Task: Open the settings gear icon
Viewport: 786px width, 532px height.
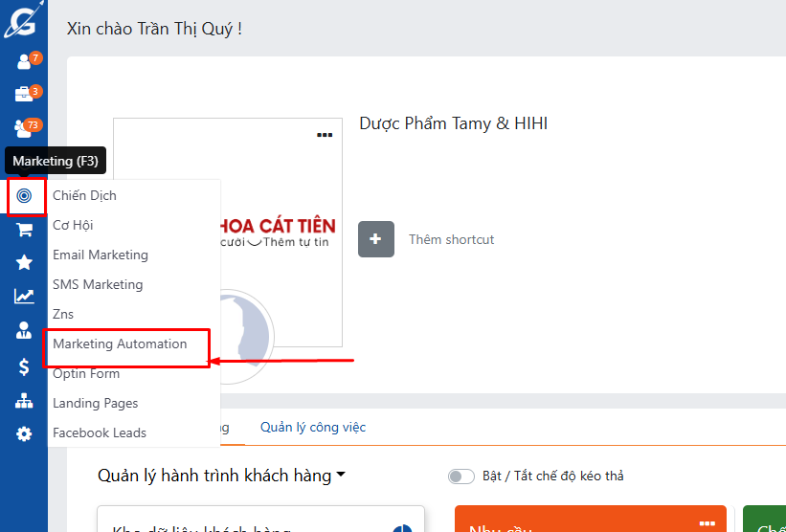Action: [24, 434]
